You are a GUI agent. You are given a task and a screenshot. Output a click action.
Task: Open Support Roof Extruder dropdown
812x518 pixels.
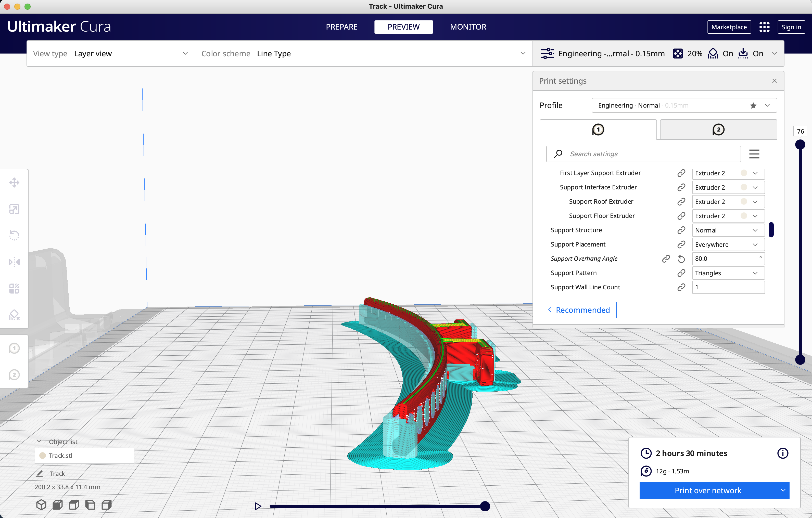pos(728,202)
